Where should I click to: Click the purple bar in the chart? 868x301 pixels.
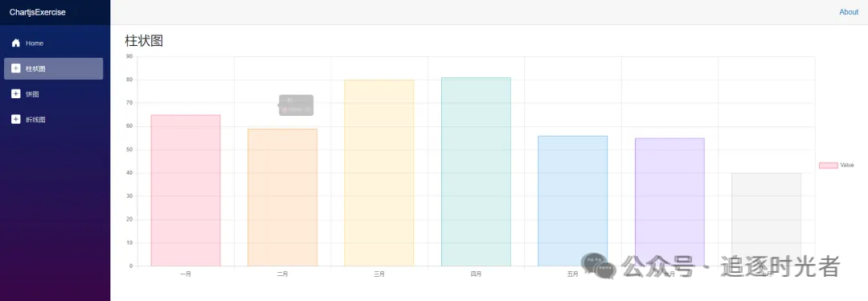tap(669, 202)
